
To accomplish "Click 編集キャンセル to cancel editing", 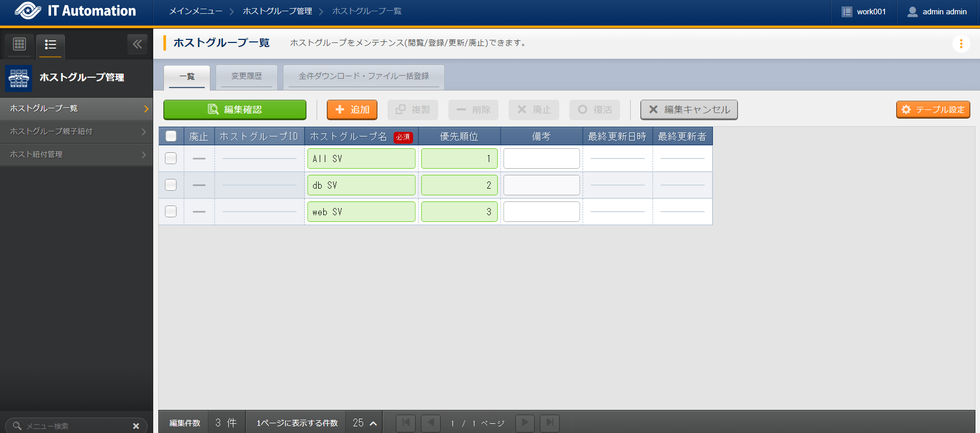I will tap(688, 109).
